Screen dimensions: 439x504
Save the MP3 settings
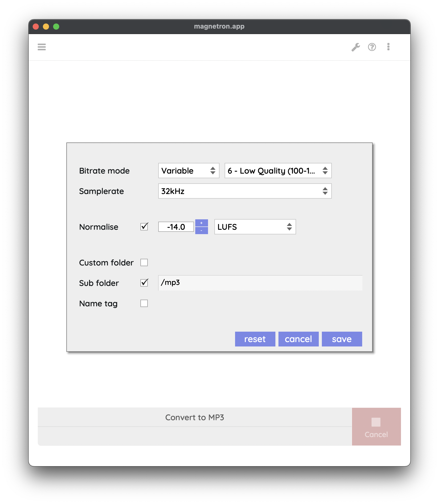coord(342,339)
